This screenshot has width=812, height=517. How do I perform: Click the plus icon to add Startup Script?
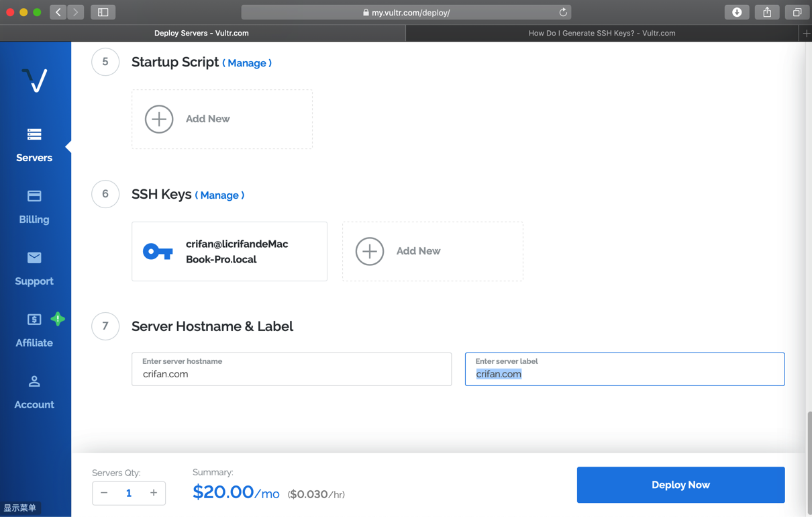159,119
